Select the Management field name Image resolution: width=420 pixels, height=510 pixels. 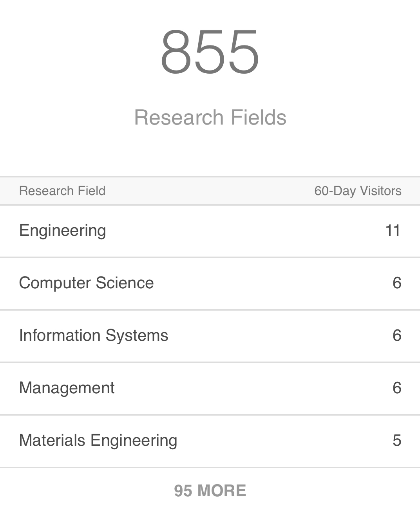(x=67, y=388)
